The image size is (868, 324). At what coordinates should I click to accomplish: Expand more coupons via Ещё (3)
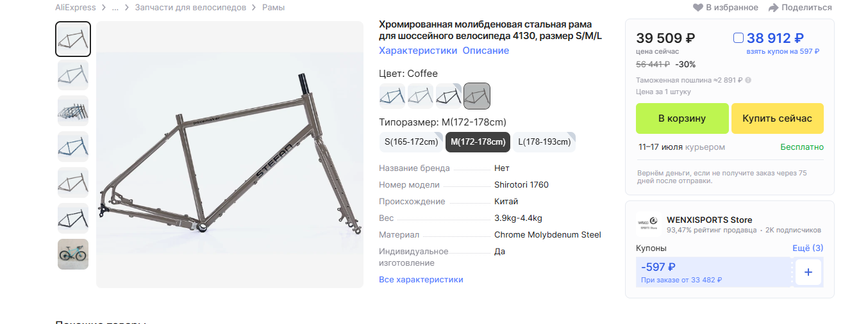[808, 248]
